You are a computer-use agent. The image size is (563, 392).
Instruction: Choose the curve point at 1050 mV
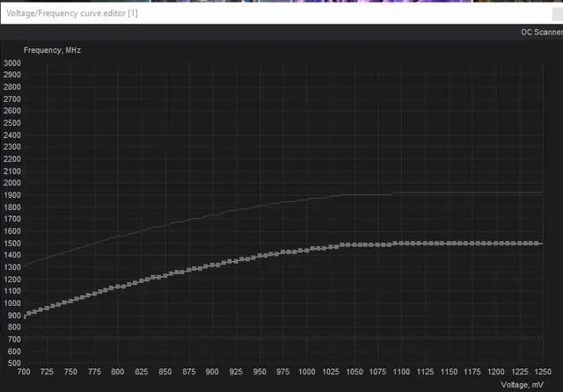tap(355, 244)
